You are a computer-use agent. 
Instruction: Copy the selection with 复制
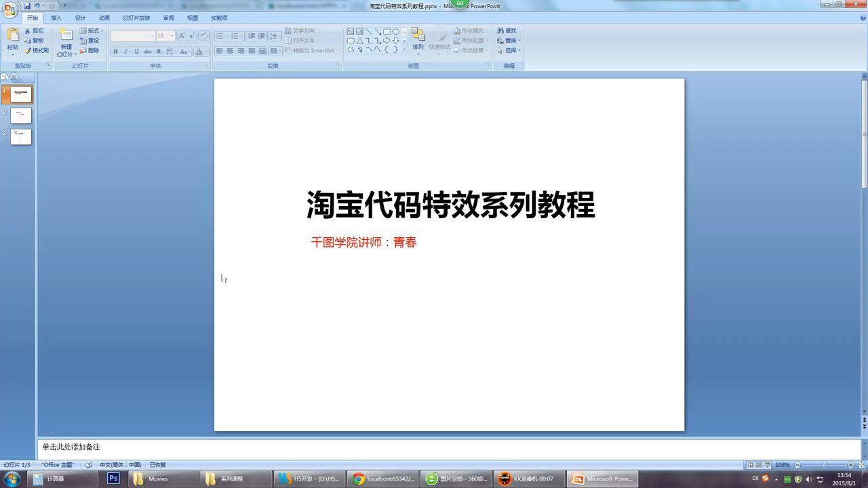pyautogui.click(x=34, y=41)
